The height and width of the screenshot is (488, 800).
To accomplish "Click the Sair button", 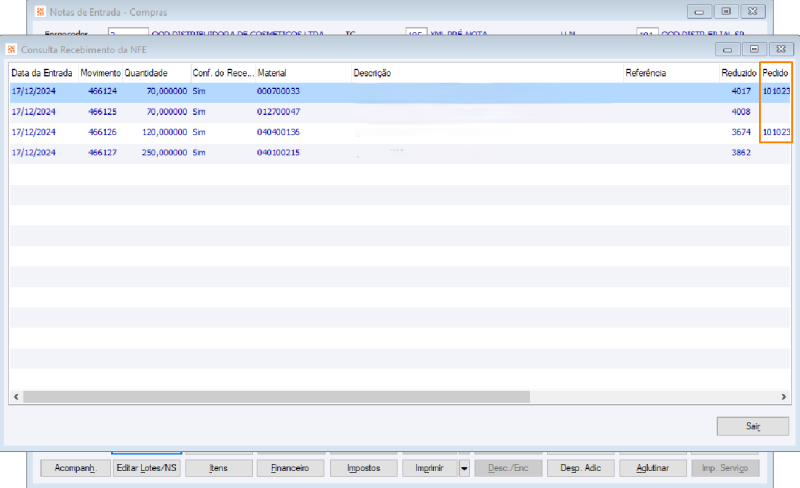I will 753,426.
